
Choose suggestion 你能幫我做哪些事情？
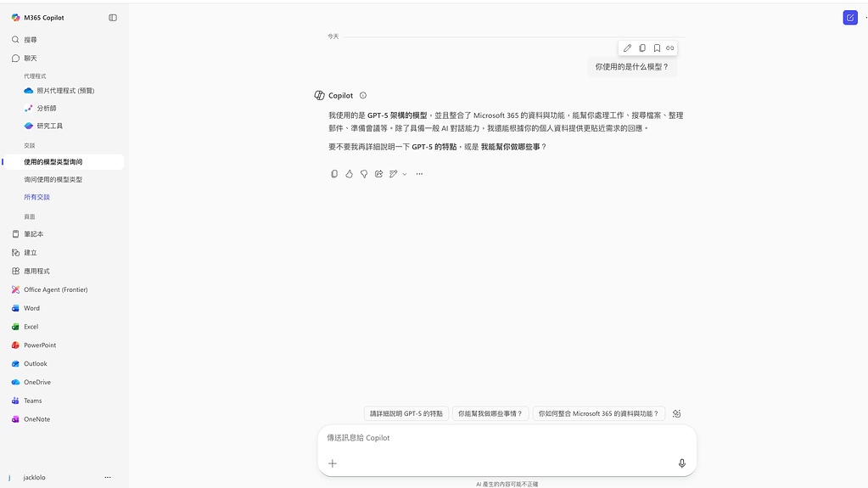(x=490, y=414)
